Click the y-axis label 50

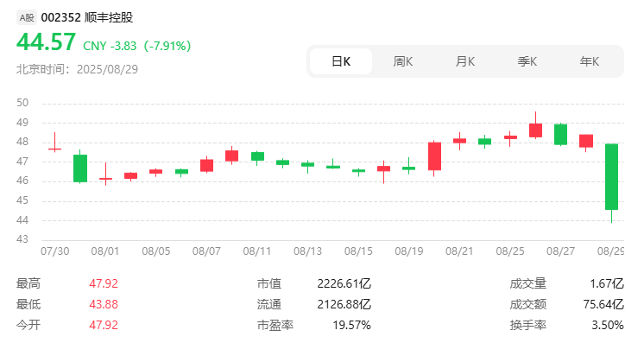coord(22,103)
